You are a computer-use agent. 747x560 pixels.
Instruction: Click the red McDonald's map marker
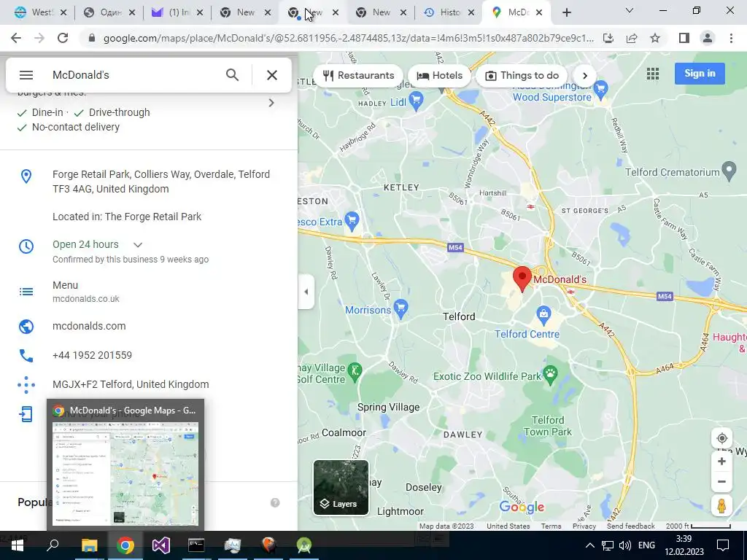pyautogui.click(x=522, y=278)
